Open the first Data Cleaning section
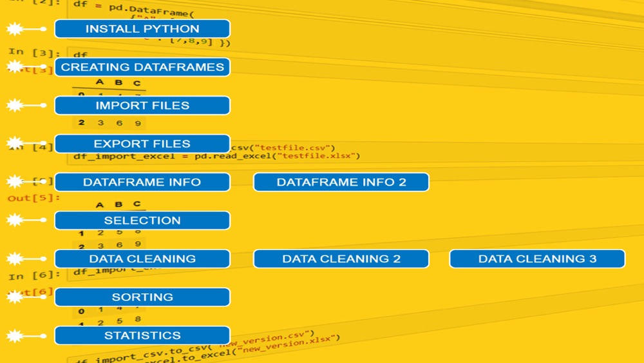This screenshot has height=363, width=644. click(142, 259)
